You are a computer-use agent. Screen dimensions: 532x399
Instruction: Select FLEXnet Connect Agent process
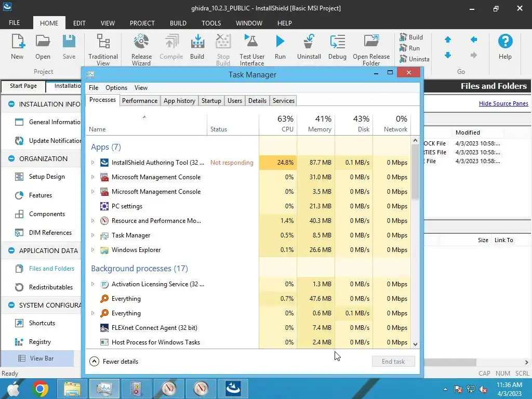[x=248, y=328]
